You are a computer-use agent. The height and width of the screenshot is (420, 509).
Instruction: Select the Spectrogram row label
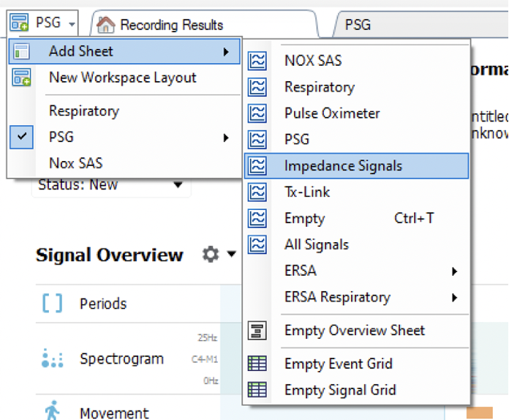click(x=121, y=359)
